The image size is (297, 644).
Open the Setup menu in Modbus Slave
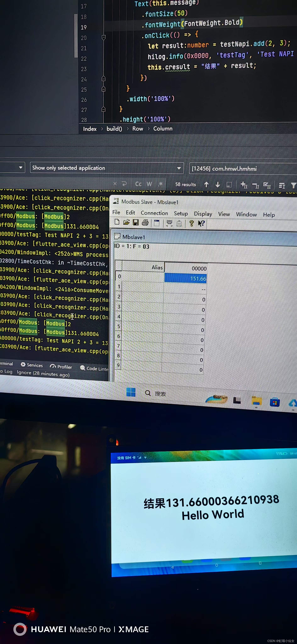coord(181,214)
